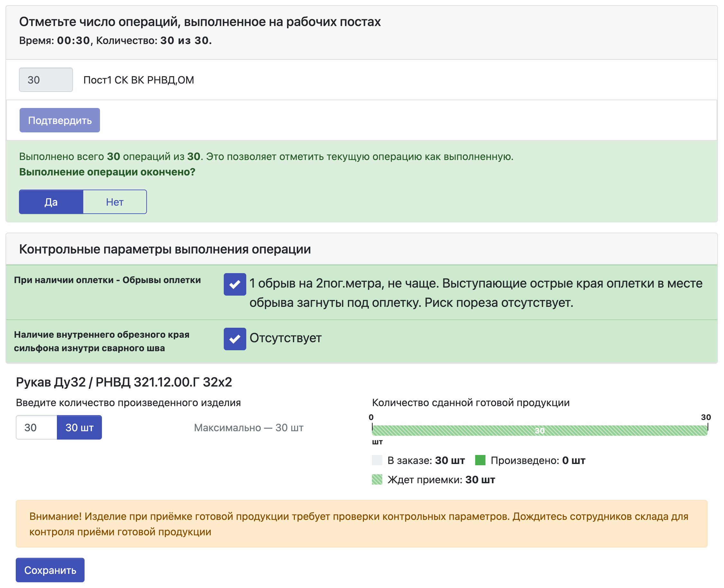Focus the Пост1 СК ВК РНВД,ОМ quantity field
Viewport: 724px width, 588px height.
click(46, 80)
